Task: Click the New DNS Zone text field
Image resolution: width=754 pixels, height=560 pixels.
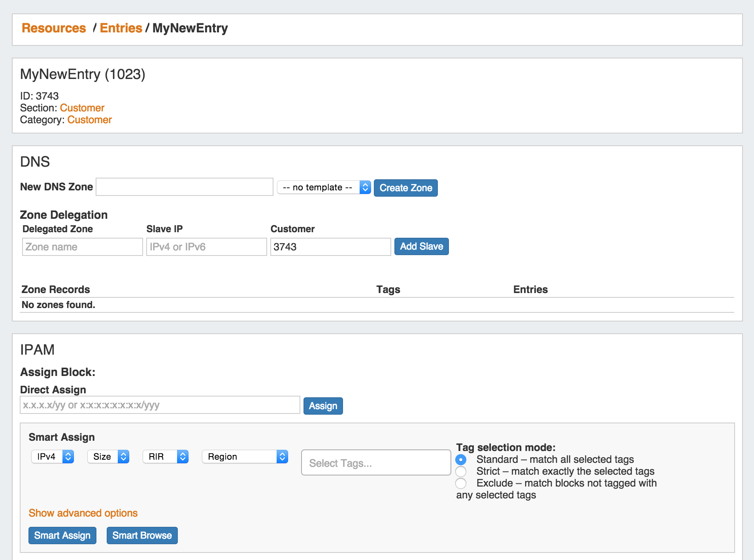Action: (x=184, y=187)
